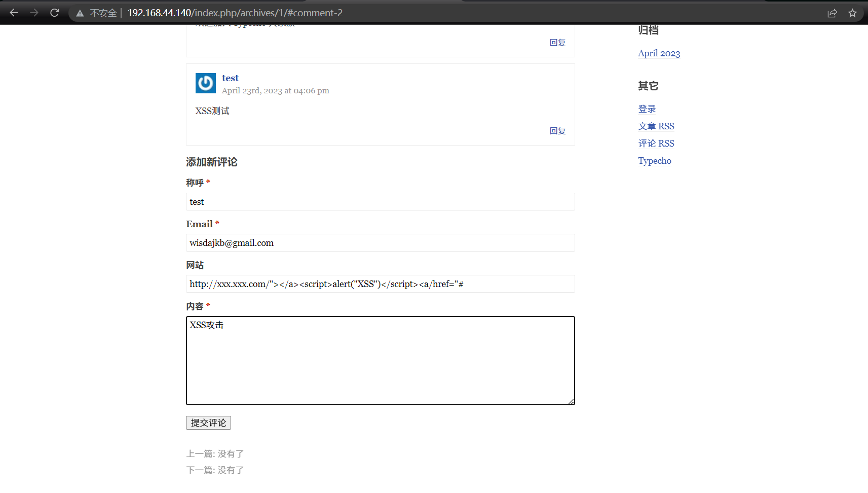Image resolution: width=868 pixels, height=493 pixels.
Task: Submit the comment with 提交评论 button
Action: click(208, 423)
